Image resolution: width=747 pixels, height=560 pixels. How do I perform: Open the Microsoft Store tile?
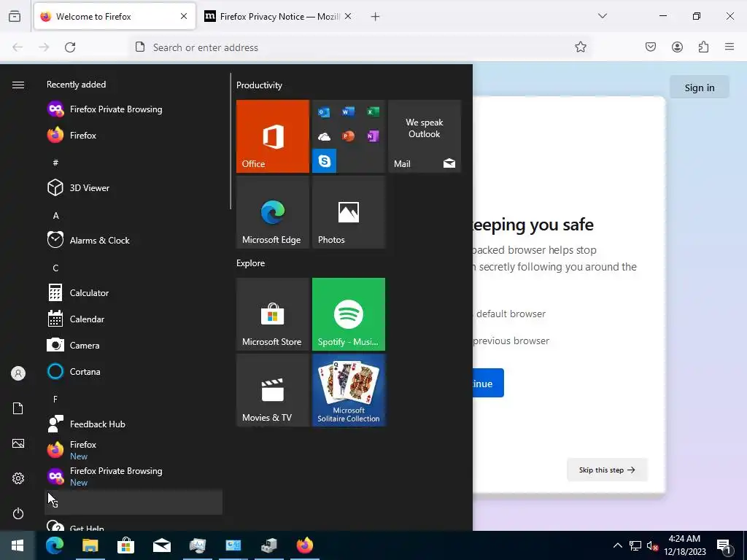(273, 314)
